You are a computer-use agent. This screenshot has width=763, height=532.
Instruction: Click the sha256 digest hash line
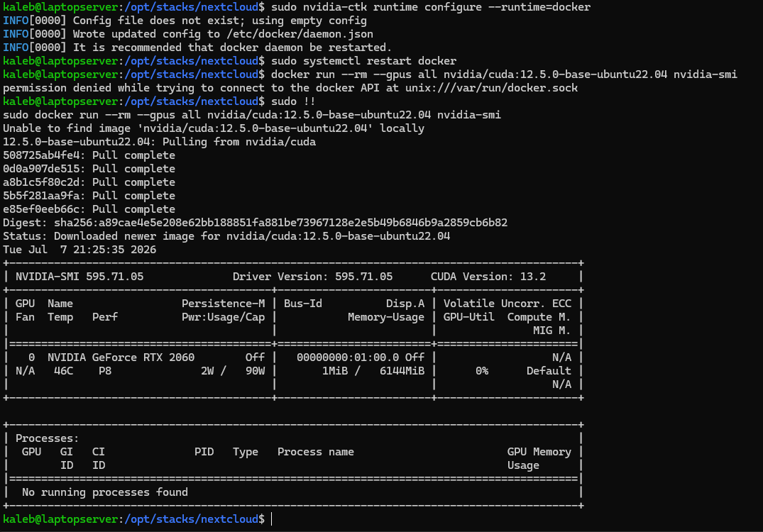[x=255, y=223]
